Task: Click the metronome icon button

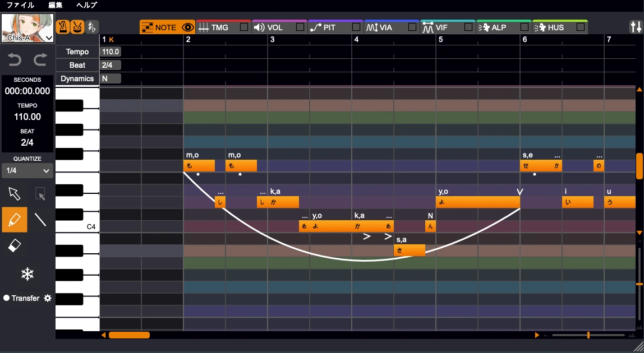Action: [x=63, y=27]
